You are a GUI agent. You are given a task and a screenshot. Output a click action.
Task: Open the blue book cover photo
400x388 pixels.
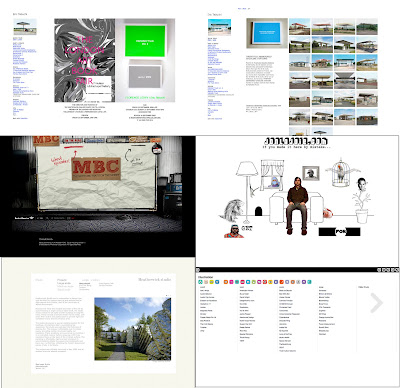(x=267, y=34)
